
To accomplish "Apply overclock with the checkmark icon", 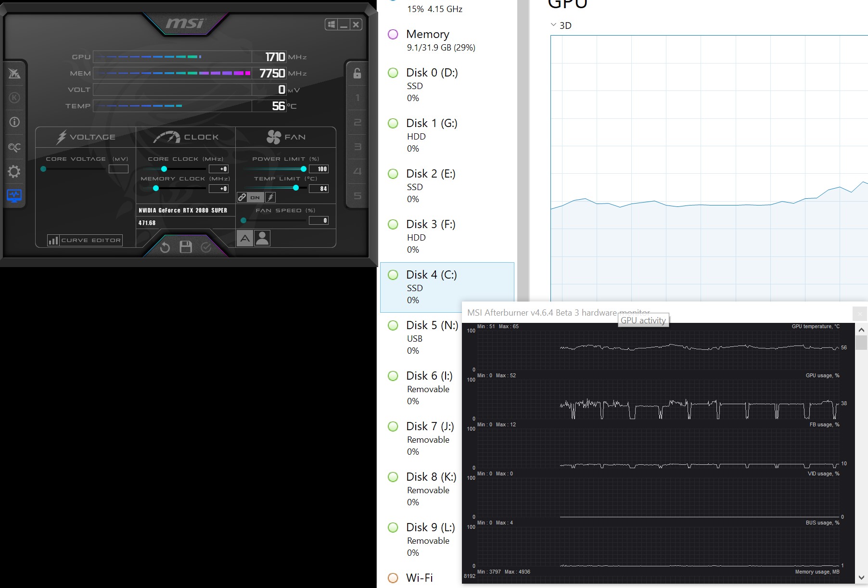I will (x=206, y=248).
